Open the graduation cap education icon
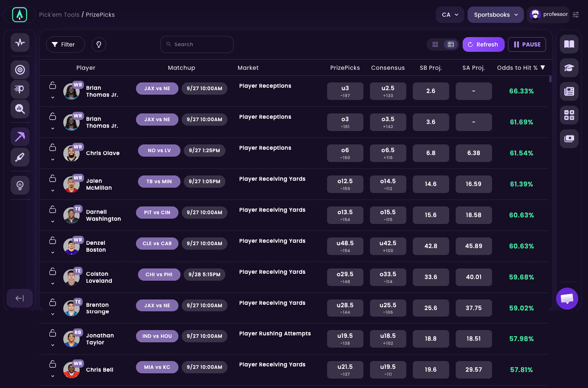Viewport: 588px width, 388px height. pyautogui.click(x=569, y=68)
